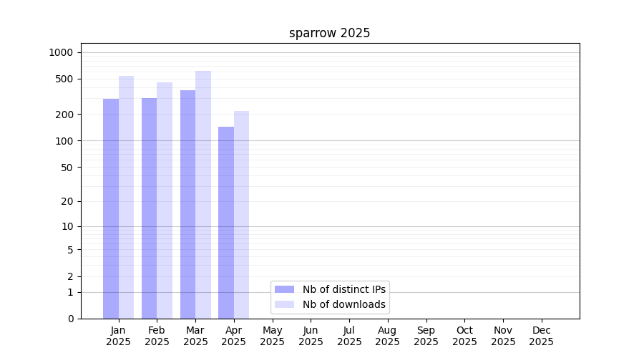This screenshot has height=358, width=644.
Task: Click the 'Nb of downloads' legend color swatch
Action: [284, 304]
